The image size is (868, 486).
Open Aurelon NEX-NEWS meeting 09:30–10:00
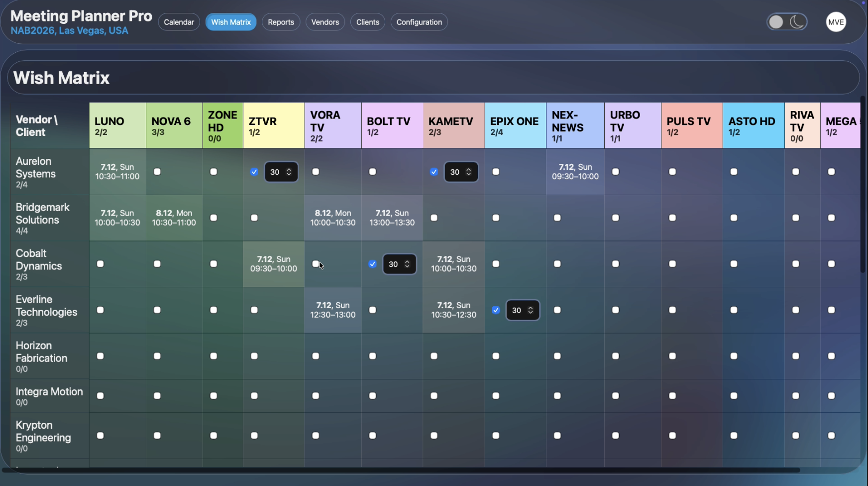click(x=575, y=172)
